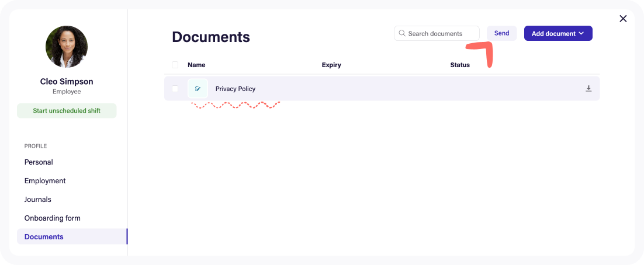Screen dimensions: 644x265
Task: Click Cleo Simpson's profile photo
Action: (x=67, y=47)
